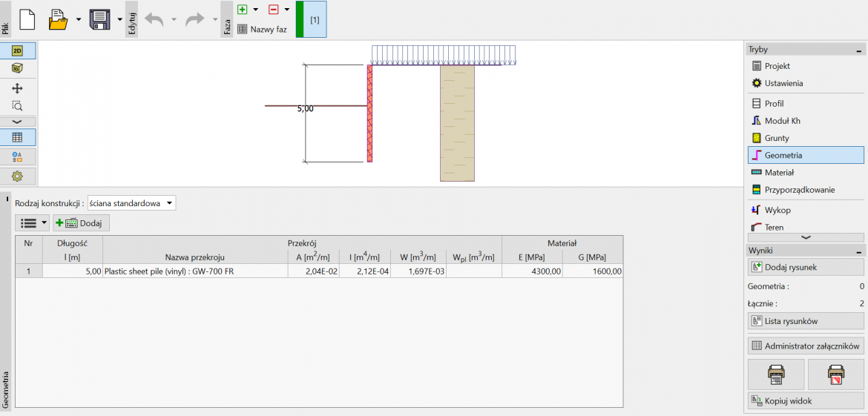868x416 pixels.
Task: Toggle the table display button
Action: tap(18, 137)
